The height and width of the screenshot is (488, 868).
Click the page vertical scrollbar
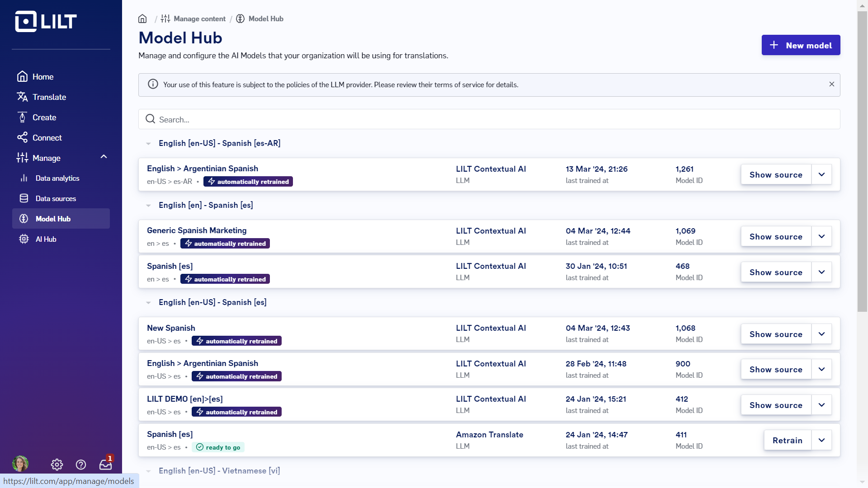(862, 161)
